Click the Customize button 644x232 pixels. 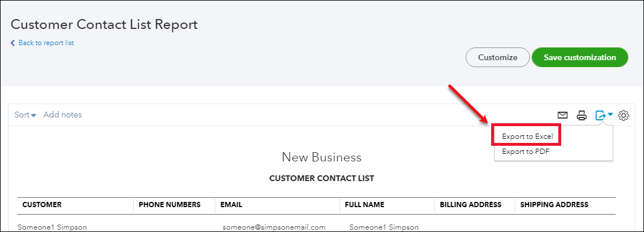(x=497, y=57)
